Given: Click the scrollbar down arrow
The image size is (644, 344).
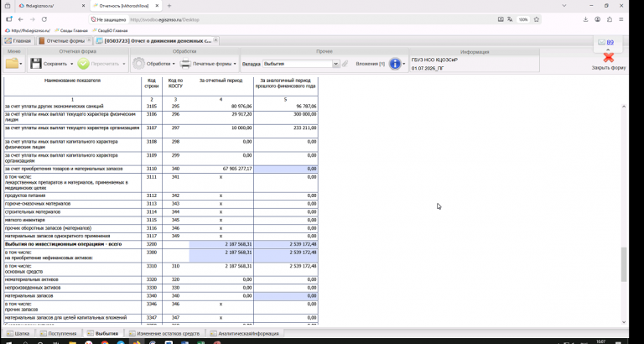Looking at the screenshot, I should [x=624, y=322].
